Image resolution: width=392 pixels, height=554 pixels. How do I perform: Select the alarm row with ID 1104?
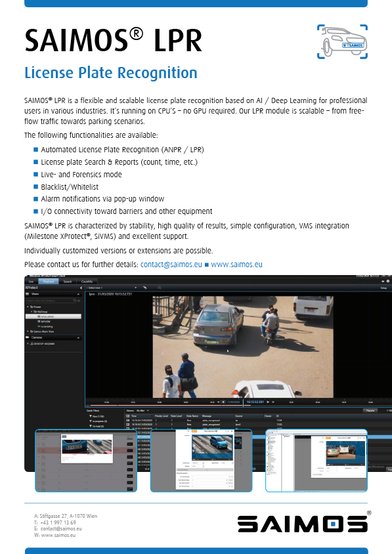coord(258,421)
